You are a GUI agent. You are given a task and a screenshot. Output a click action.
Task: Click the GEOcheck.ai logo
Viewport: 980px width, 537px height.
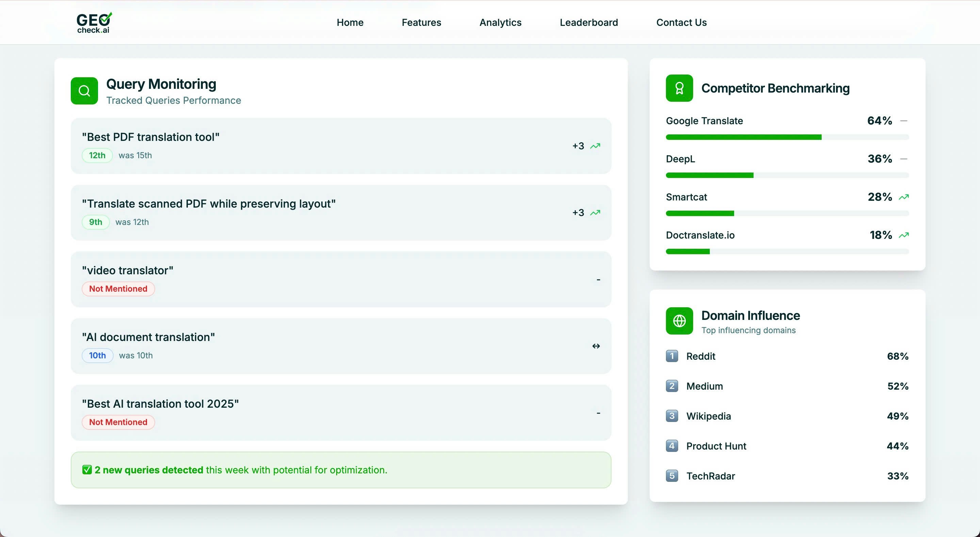pos(94,22)
